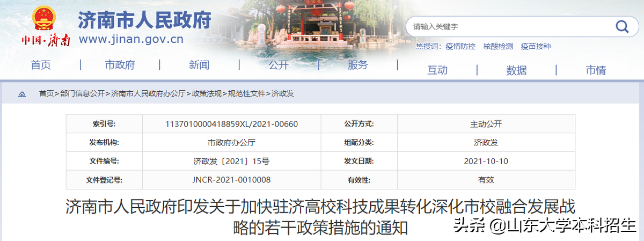Screen dimensions: 644x241
Task: Click 济南市人民政府办公厅 breadcrumb link
Action: click(x=149, y=93)
